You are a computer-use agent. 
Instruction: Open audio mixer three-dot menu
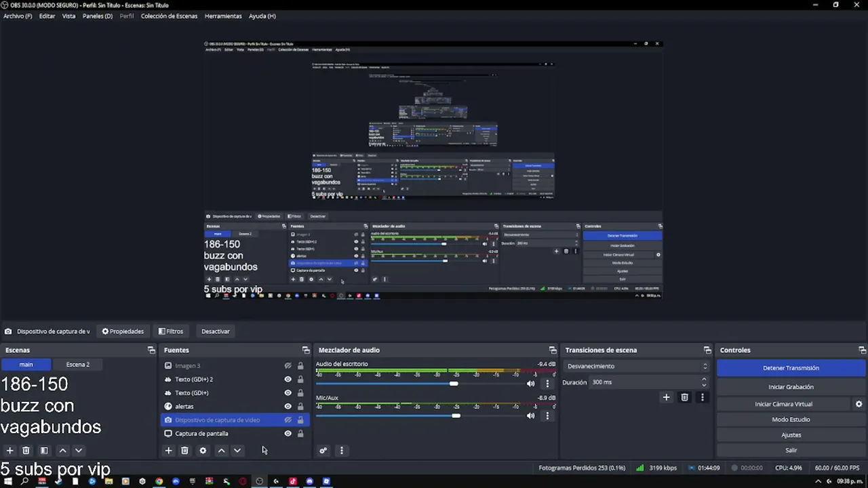tap(341, 450)
